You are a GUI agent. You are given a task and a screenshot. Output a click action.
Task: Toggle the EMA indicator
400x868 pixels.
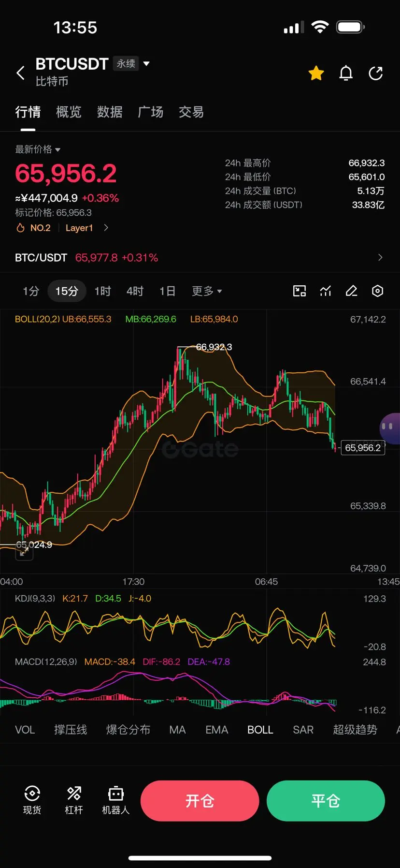[216, 730]
